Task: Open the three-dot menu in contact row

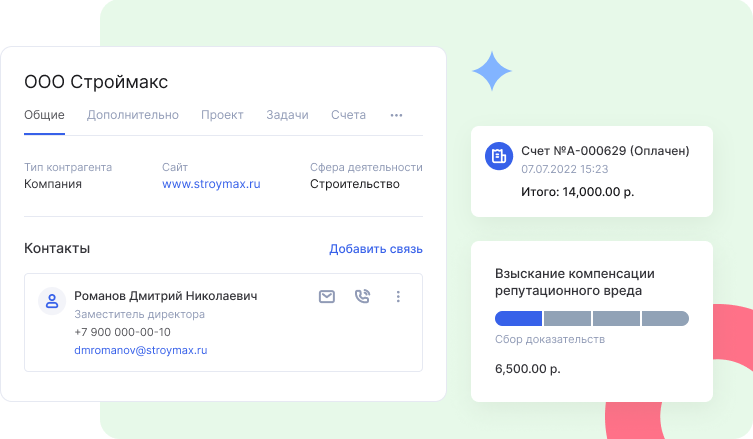Action: (x=398, y=296)
